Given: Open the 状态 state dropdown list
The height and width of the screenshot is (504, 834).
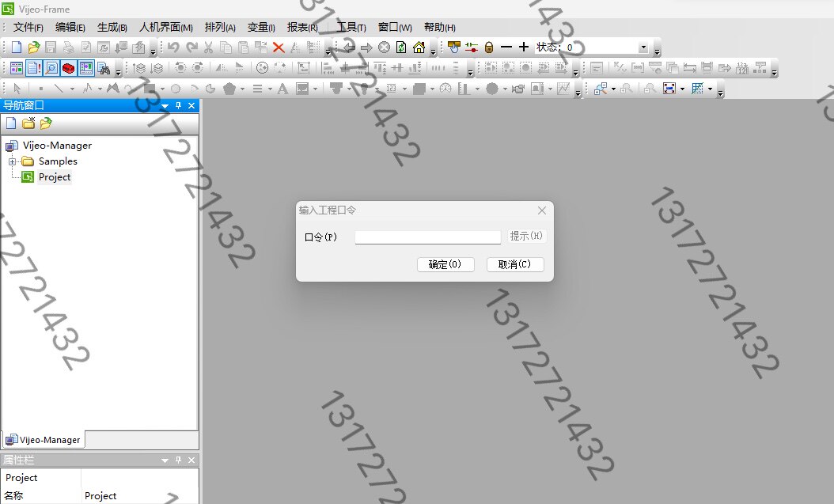Looking at the screenshot, I should click(643, 47).
